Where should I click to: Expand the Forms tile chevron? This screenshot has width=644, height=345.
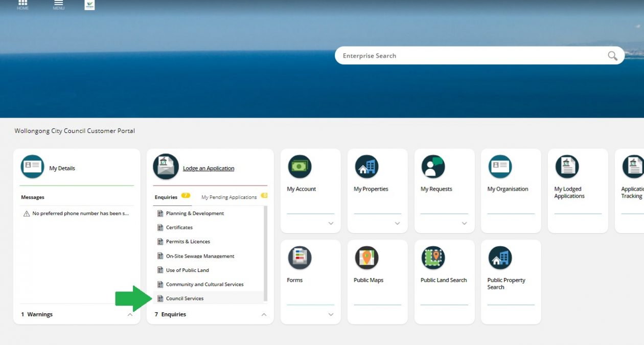point(331,315)
